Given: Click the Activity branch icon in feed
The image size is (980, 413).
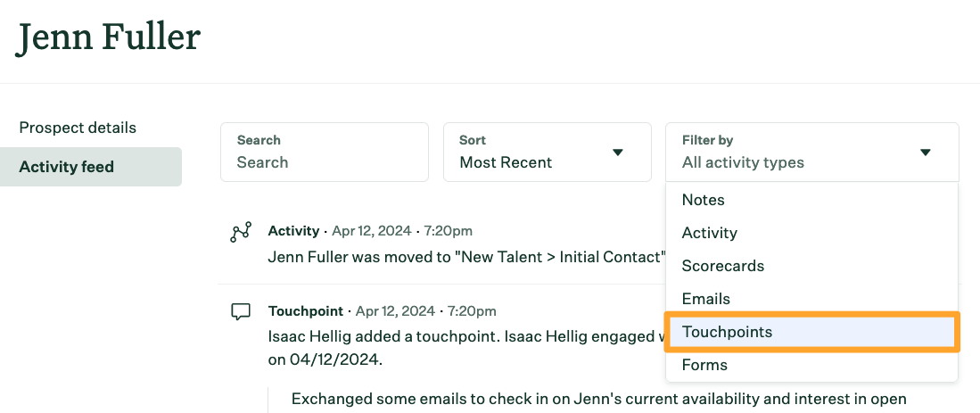Looking at the screenshot, I should click(241, 232).
